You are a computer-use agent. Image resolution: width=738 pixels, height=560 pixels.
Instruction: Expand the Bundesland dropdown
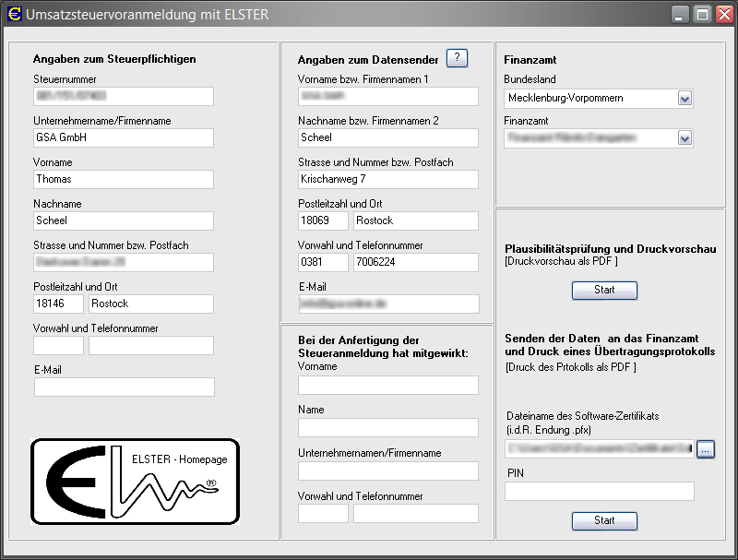(684, 97)
